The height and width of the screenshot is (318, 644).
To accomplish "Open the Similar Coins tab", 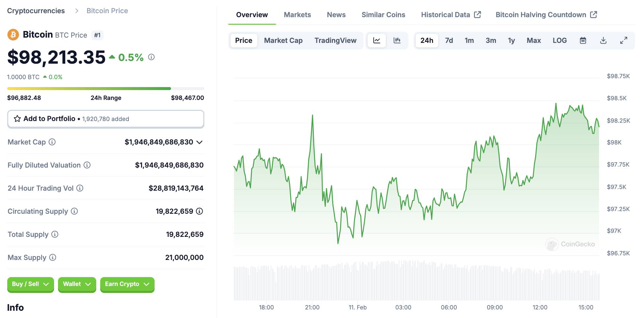I will click(383, 15).
